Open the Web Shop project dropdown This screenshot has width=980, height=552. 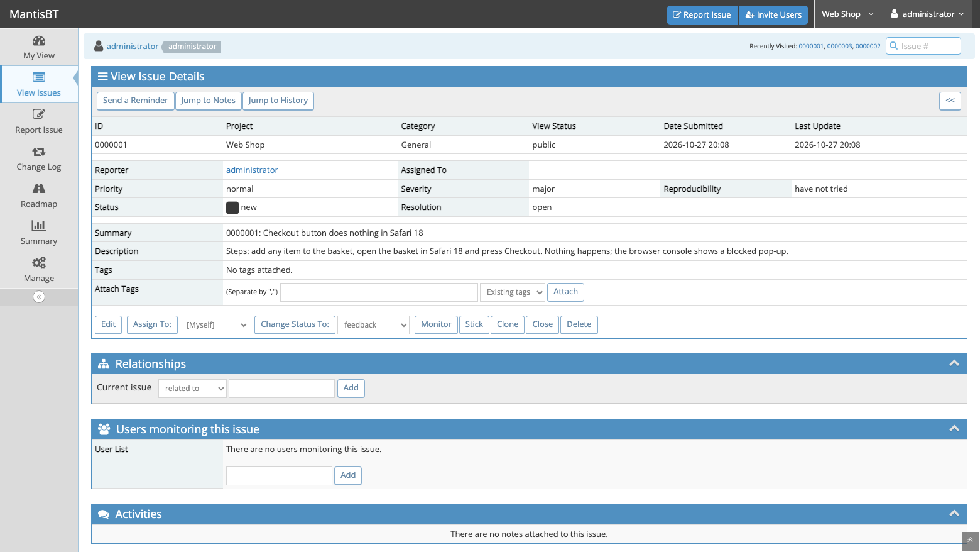[848, 14]
